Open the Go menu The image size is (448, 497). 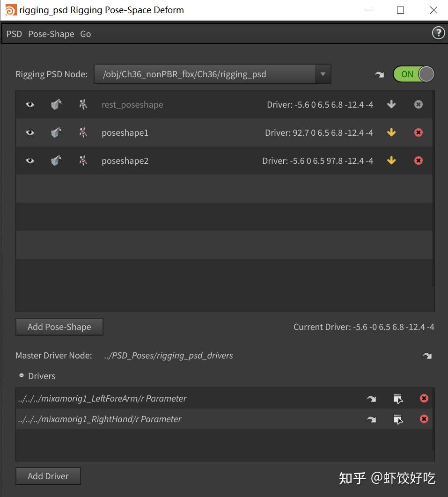click(x=86, y=34)
